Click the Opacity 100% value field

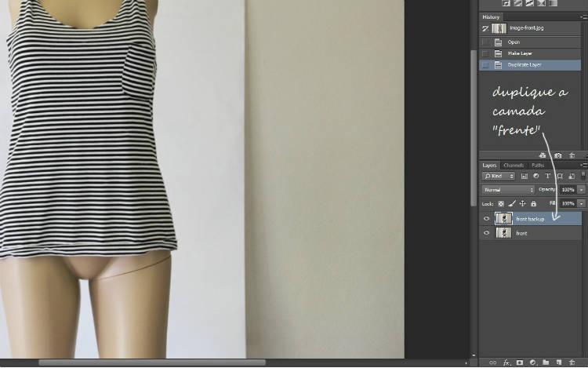(568, 190)
